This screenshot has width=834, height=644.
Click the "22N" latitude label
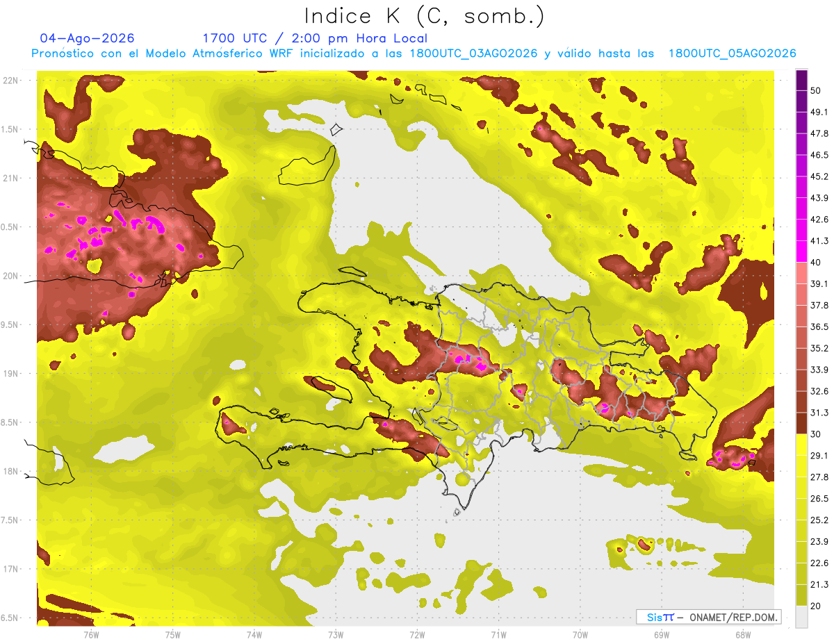[11, 81]
